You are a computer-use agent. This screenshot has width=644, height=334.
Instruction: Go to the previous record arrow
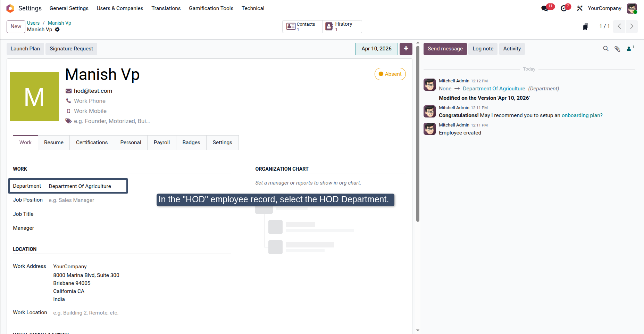[619, 26]
